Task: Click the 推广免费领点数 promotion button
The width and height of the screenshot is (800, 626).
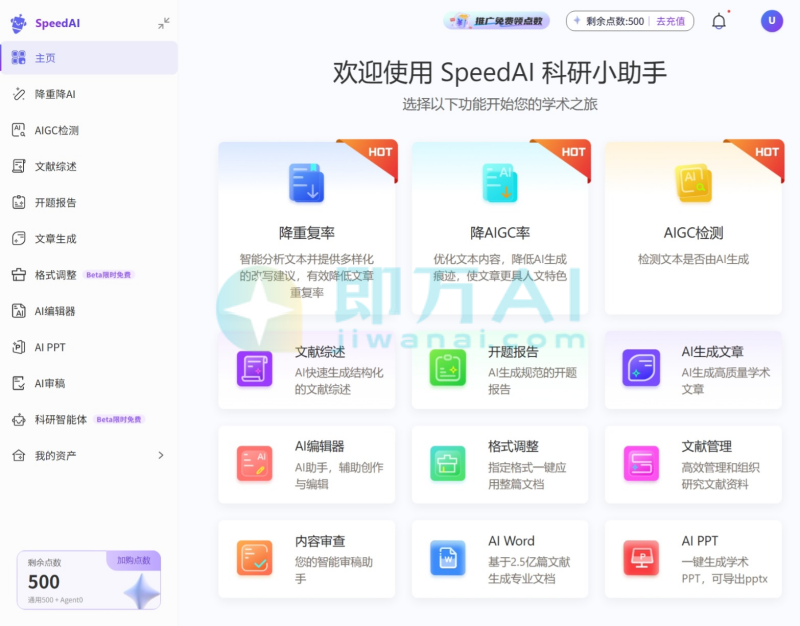Action: (496, 21)
